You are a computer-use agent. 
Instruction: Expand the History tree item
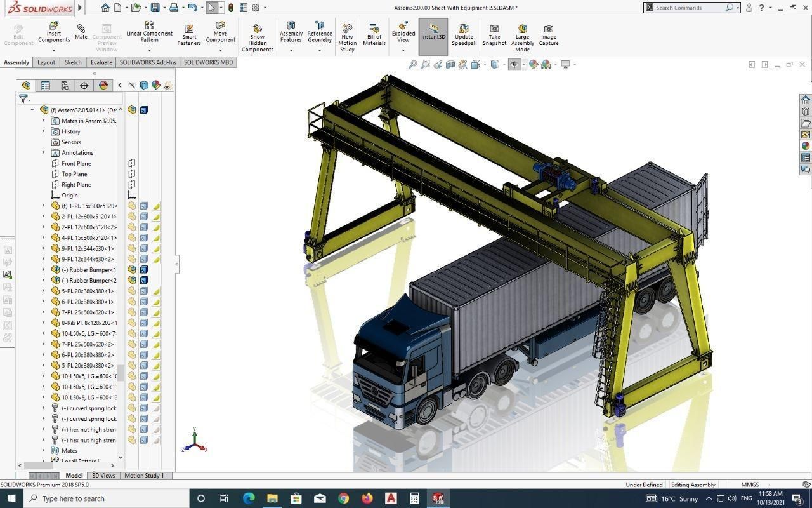pyautogui.click(x=44, y=131)
